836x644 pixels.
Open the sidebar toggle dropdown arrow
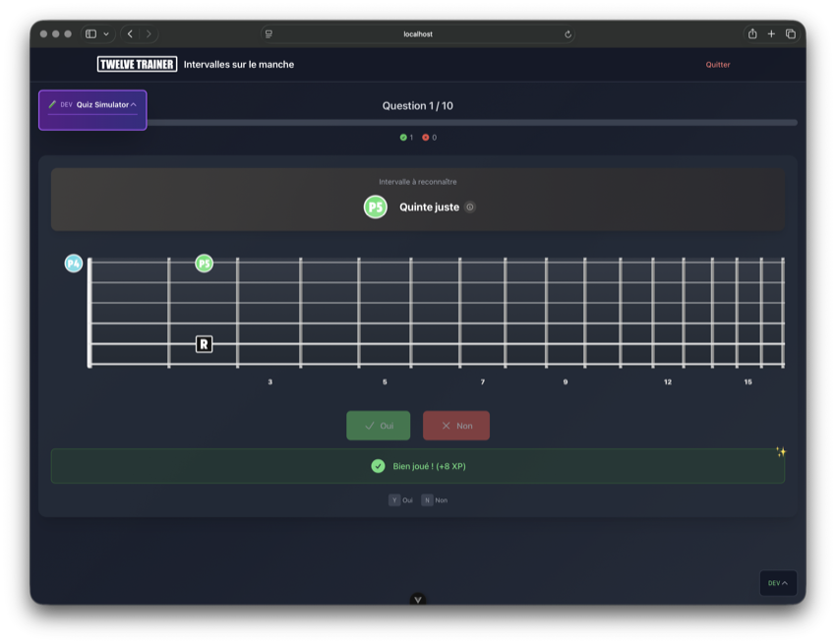tap(106, 34)
